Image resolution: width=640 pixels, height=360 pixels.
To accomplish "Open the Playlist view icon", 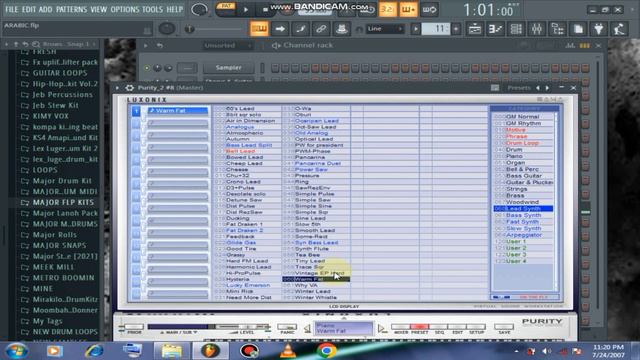I will pyautogui.click(x=475, y=29).
